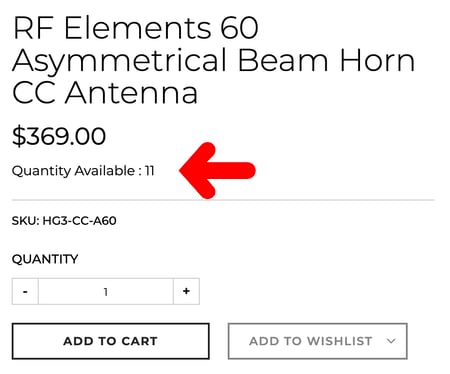Click the SKU: label
The width and height of the screenshot is (450, 374).
26,221
